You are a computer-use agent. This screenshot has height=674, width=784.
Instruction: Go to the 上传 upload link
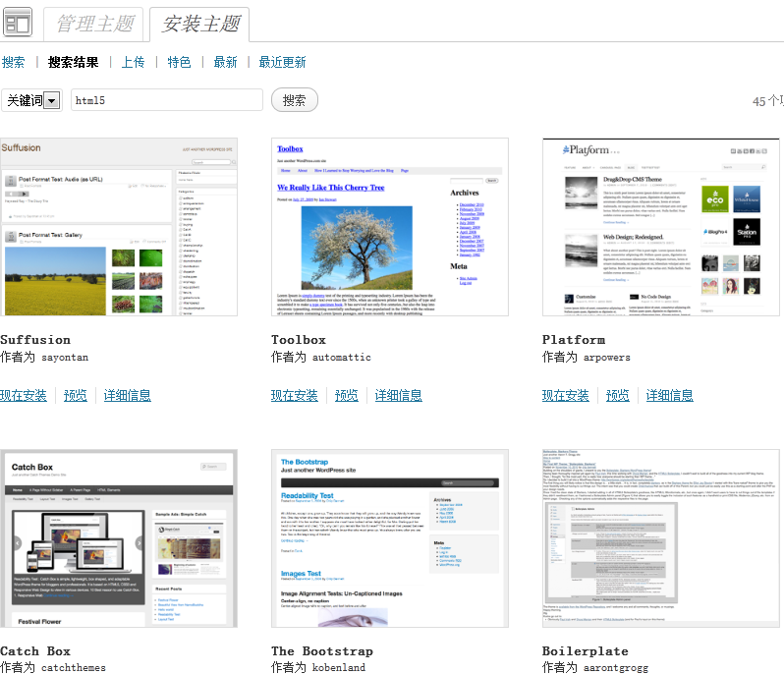pyautogui.click(x=133, y=62)
